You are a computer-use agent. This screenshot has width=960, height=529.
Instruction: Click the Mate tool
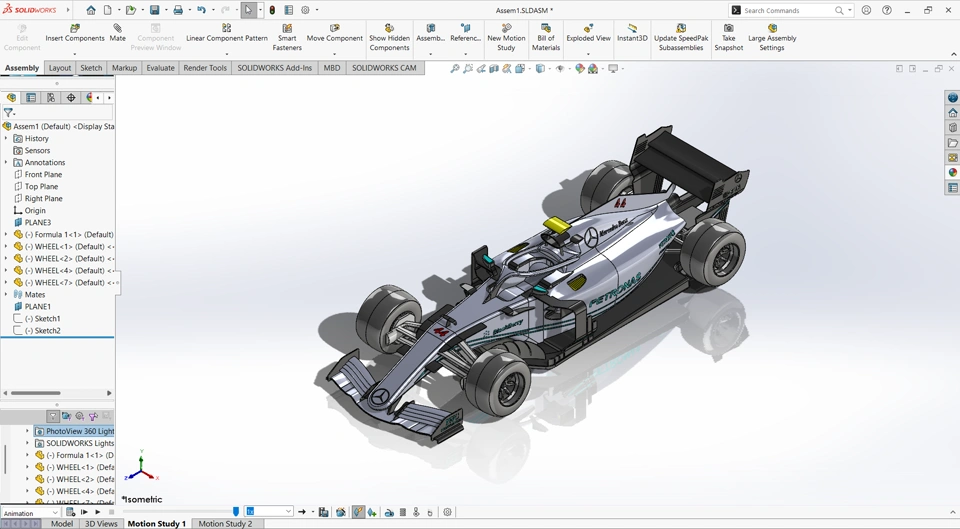(x=118, y=34)
